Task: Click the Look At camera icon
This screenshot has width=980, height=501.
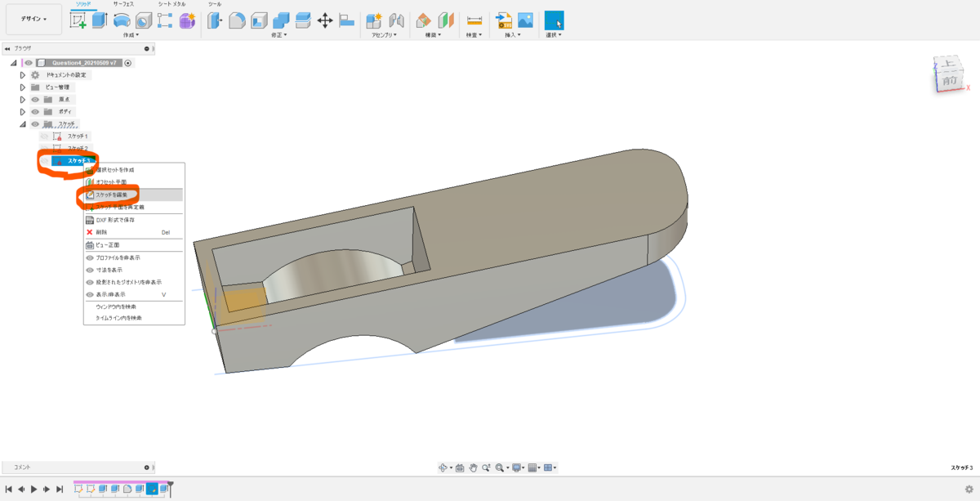Action: coord(460,467)
